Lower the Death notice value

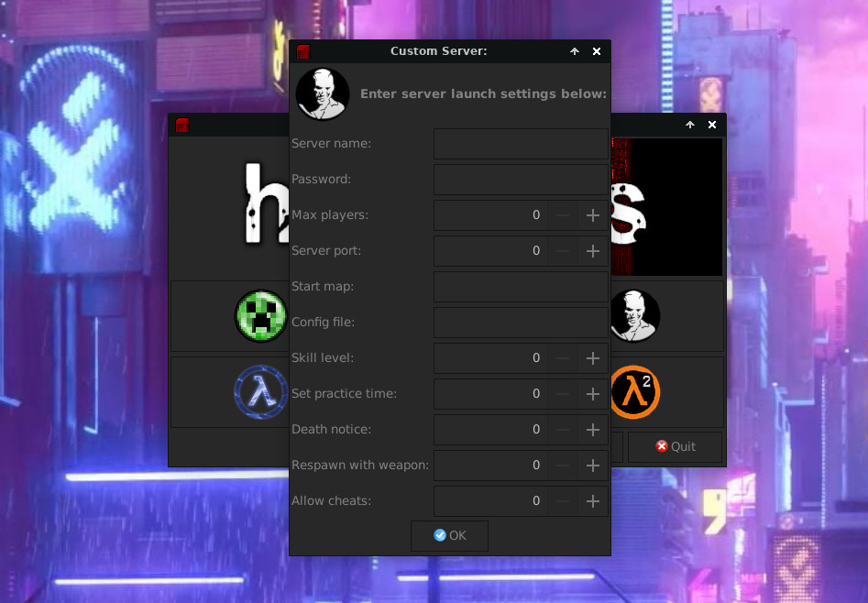[x=562, y=429]
